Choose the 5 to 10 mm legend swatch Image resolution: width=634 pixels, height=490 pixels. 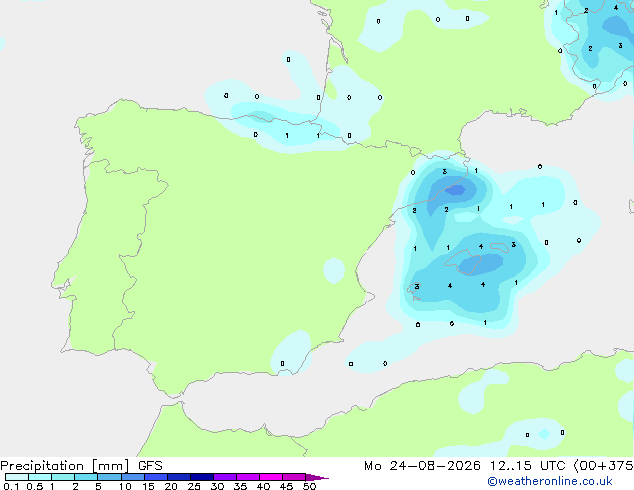click(109, 477)
